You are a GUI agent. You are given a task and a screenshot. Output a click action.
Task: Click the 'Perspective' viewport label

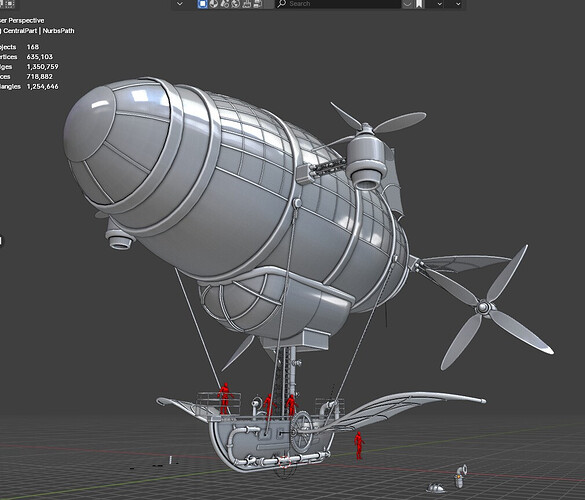[x=26, y=21]
